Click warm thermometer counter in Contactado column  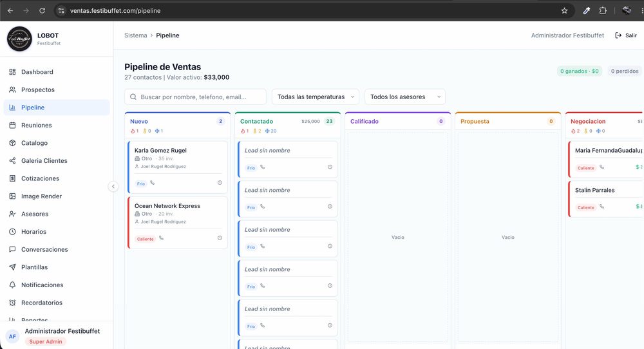pos(257,131)
